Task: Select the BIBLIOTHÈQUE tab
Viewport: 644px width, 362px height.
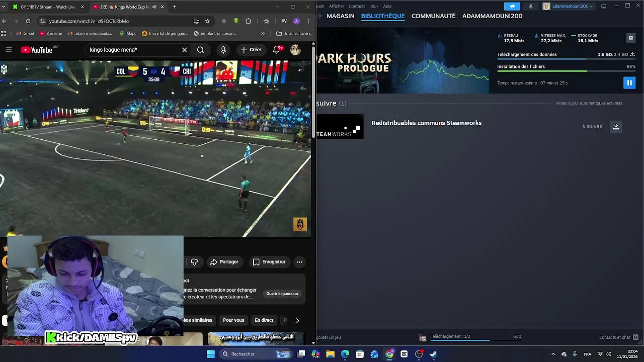Action: [x=383, y=16]
